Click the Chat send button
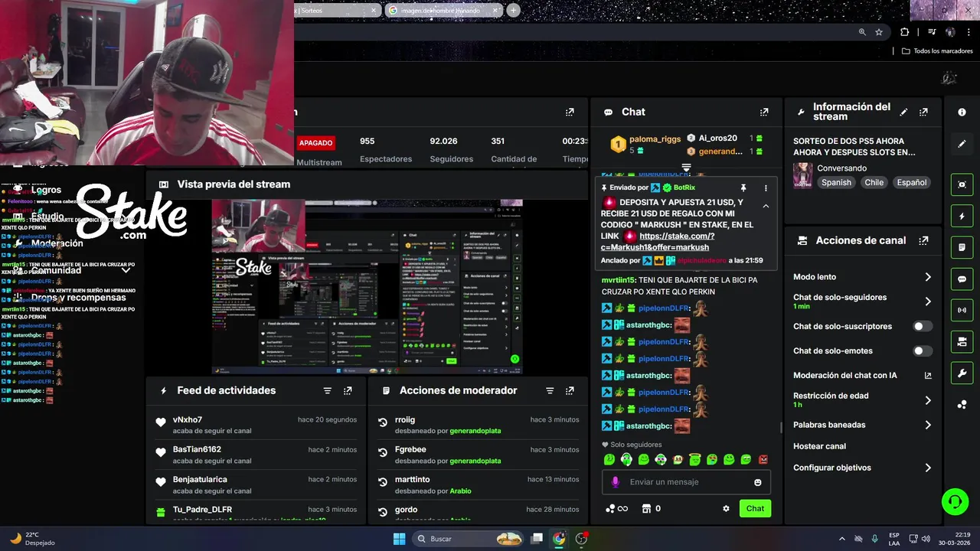 (755, 508)
